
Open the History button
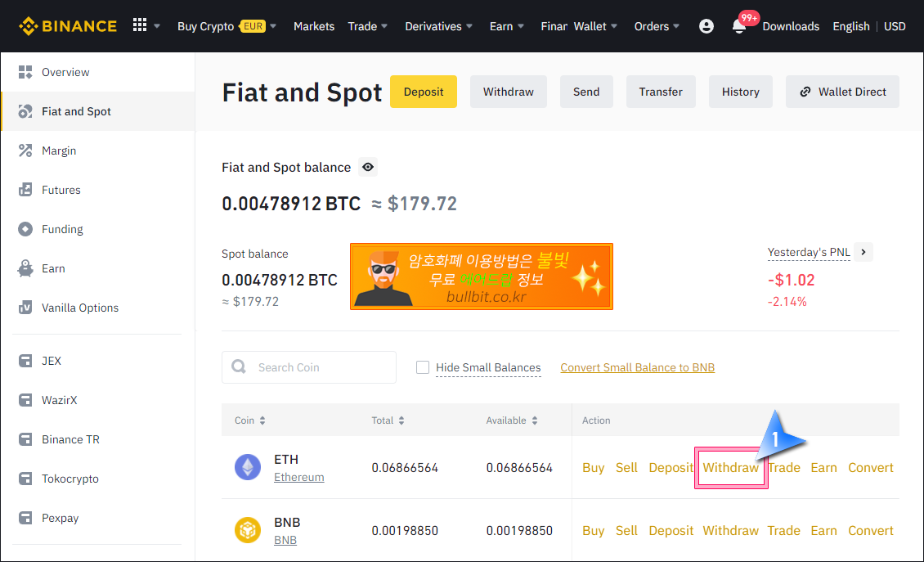[x=740, y=92]
